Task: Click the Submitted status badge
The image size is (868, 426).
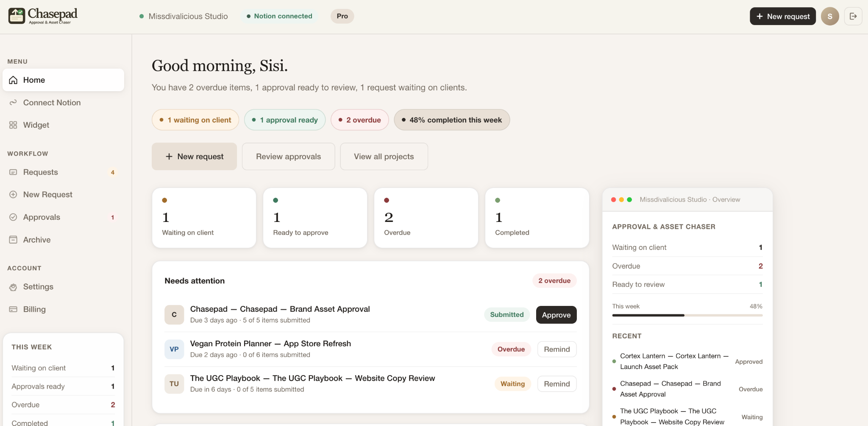Action: click(507, 315)
